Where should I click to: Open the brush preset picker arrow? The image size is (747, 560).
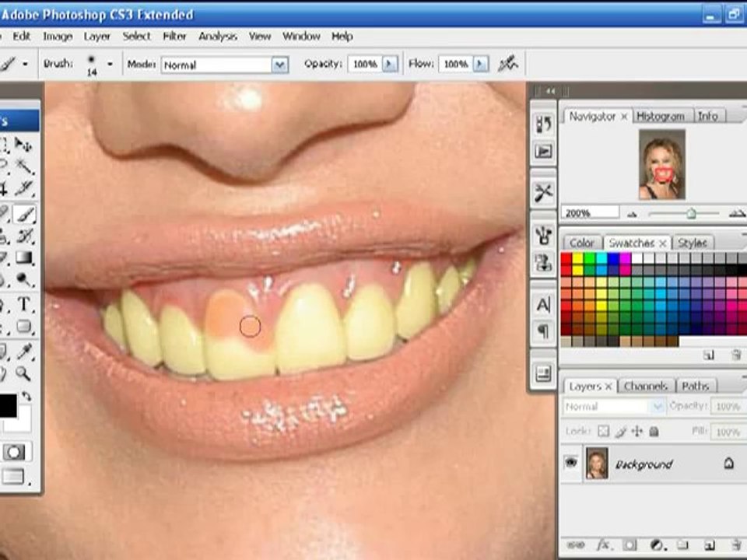[110, 64]
